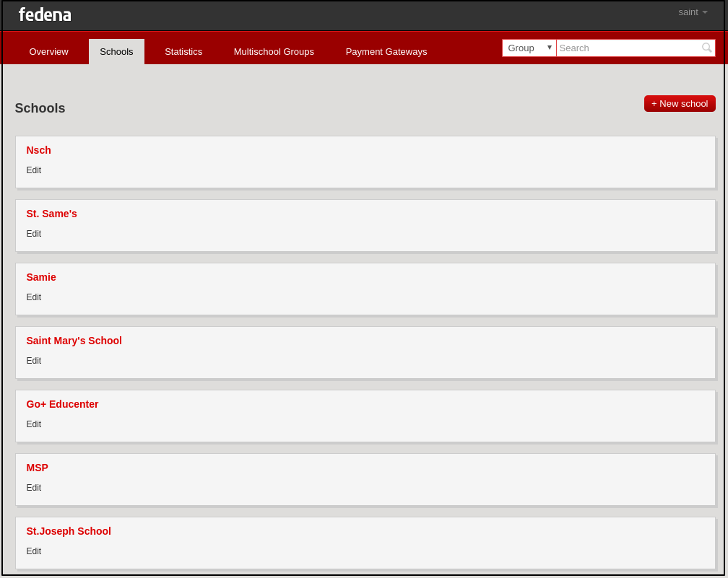The width and height of the screenshot is (728, 578).
Task: Edit Saint Mary's School
Action: coord(34,361)
